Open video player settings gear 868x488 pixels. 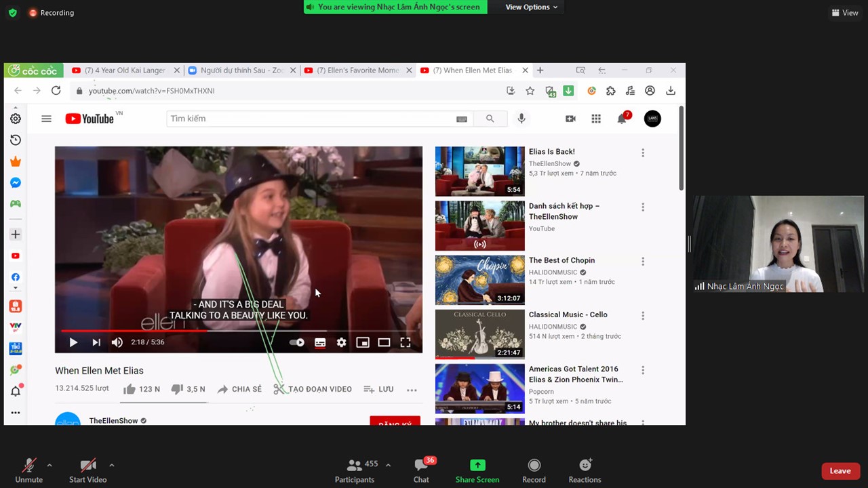[342, 342]
